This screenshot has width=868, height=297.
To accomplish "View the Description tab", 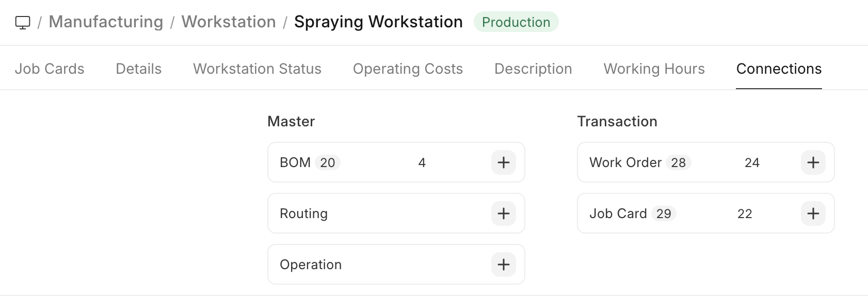I will 533,69.
